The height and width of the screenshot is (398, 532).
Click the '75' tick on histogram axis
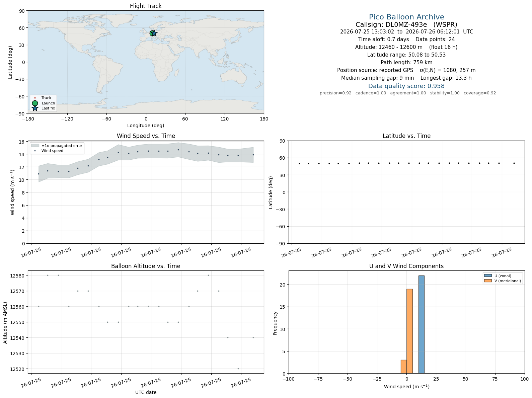495,379
